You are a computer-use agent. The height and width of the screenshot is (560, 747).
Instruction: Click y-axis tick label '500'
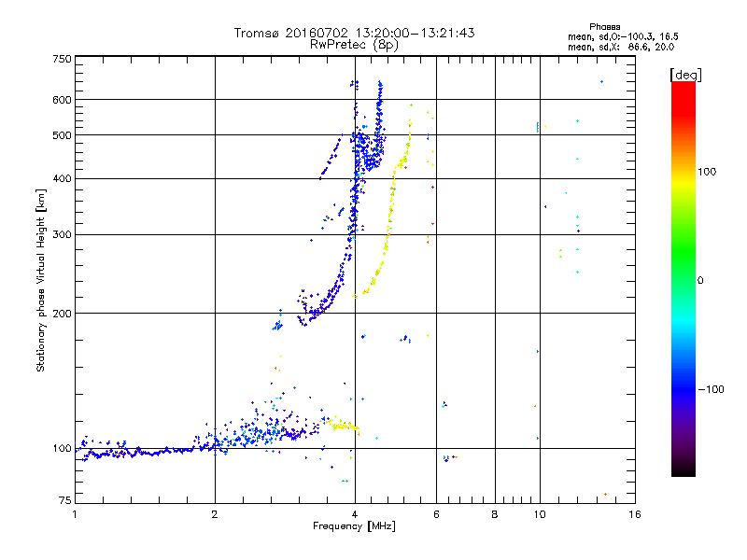(x=62, y=135)
